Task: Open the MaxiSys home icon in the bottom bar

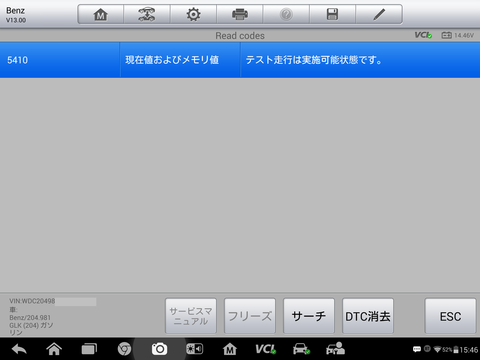Action: point(230,349)
